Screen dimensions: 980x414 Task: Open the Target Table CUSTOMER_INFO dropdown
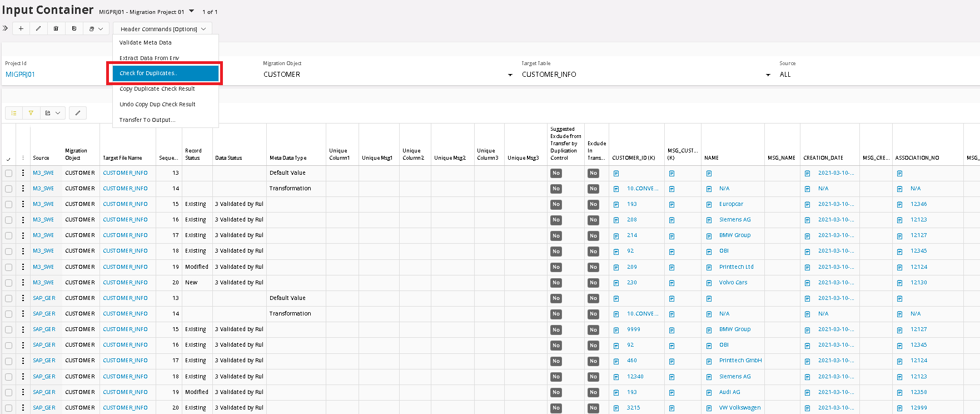[768, 75]
